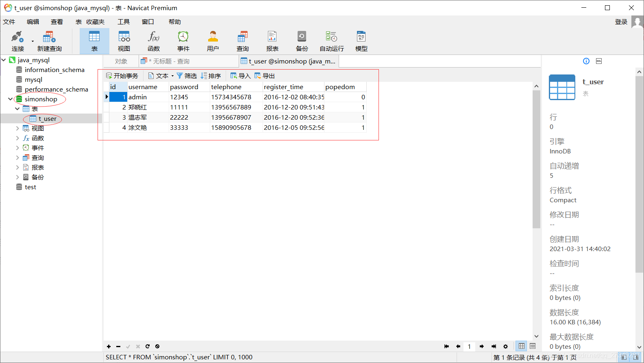Go to the last page of records
Image resolution: width=644 pixels, height=363 pixels.
494,347
